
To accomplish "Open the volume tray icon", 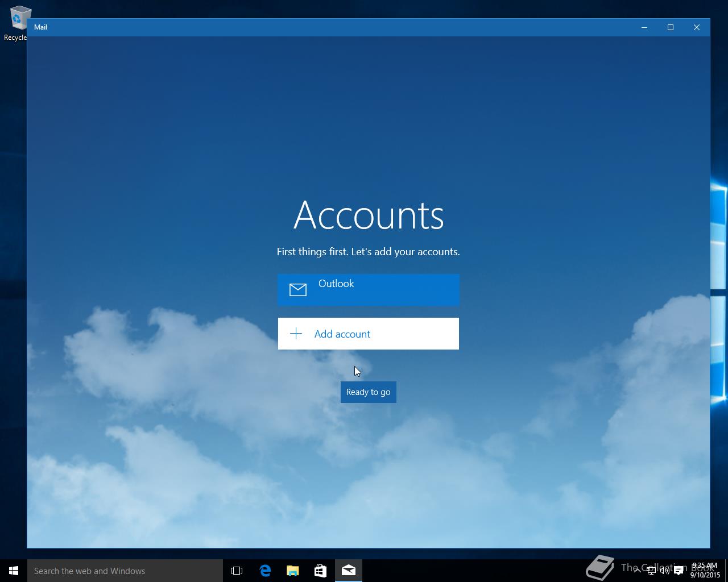I will (664, 571).
